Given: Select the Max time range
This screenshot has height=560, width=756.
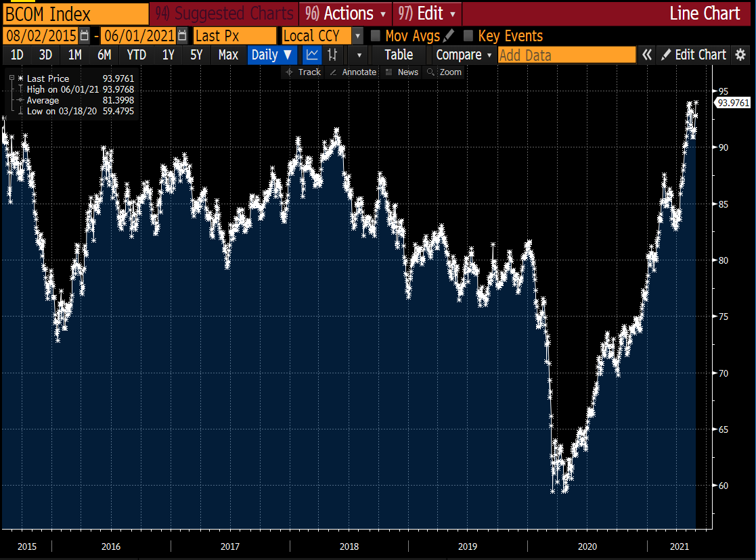Looking at the screenshot, I should click(228, 55).
